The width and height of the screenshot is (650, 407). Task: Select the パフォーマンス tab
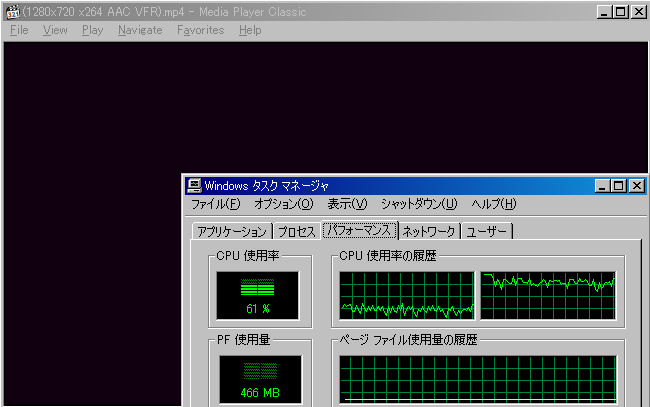(x=359, y=230)
